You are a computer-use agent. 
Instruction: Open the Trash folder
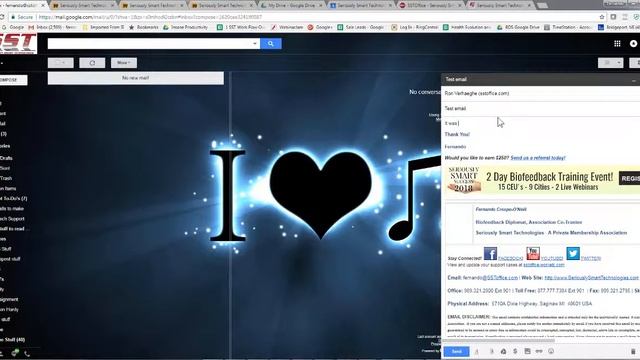coord(6,178)
